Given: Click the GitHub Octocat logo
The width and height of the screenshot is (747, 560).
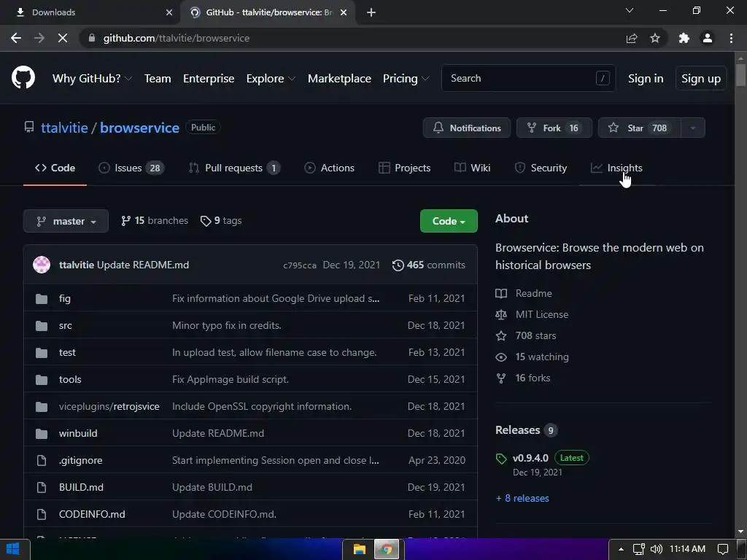Looking at the screenshot, I should click(23, 77).
